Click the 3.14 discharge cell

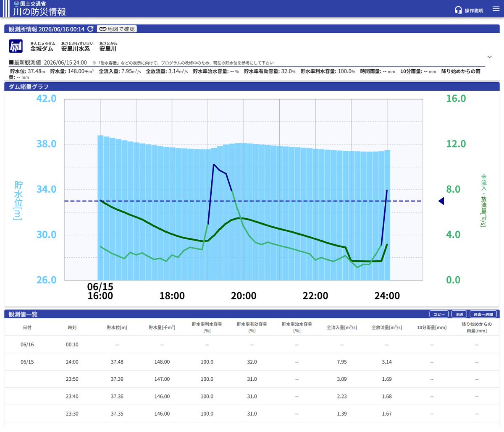[387, 362]
